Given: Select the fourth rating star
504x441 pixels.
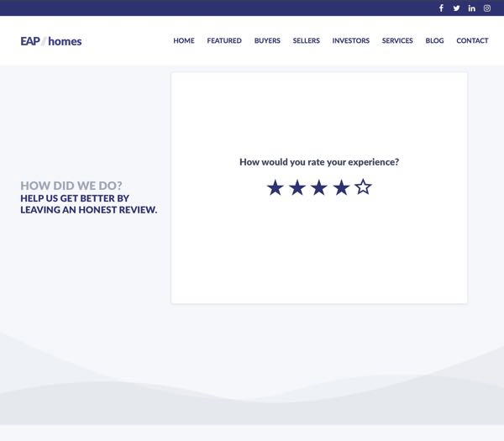Looking at the screenshot, I should (341, 187).
